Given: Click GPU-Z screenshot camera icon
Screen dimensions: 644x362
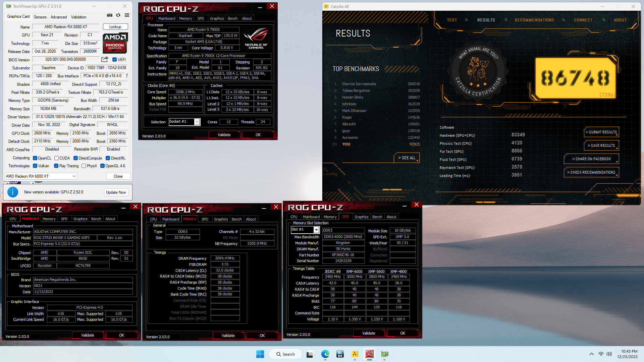Looking at the screenshot, I should coord(110,15).
